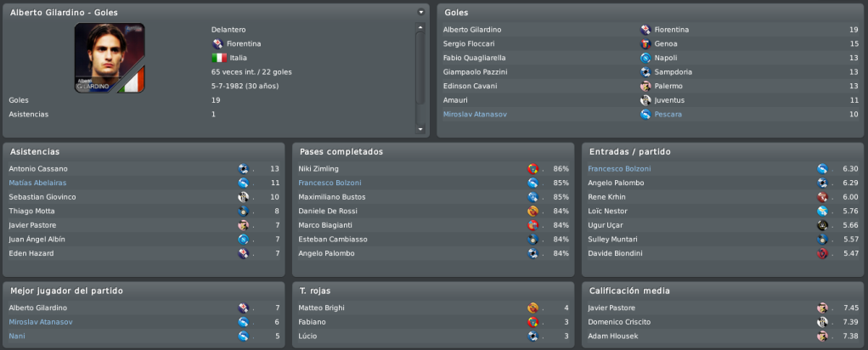This screenshot has height=350, width=868.
Task: Click Alberto Gilardino's player photo
Action: tap(110, 58)
